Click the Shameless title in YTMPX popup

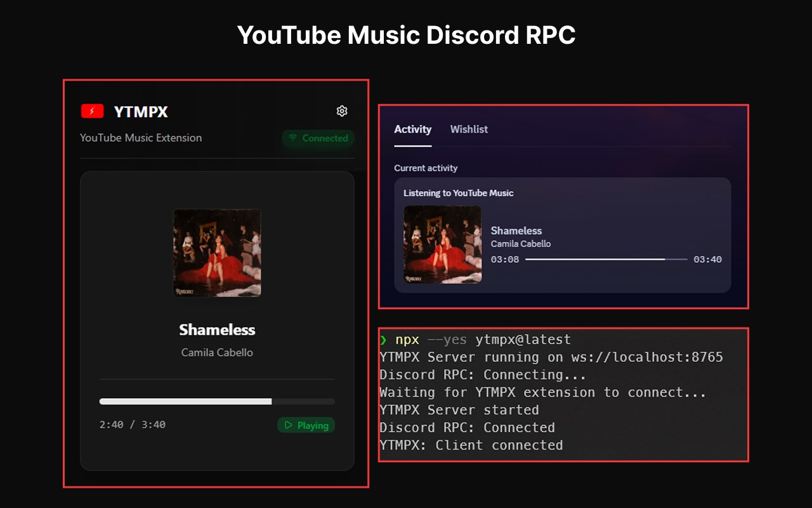217,330
